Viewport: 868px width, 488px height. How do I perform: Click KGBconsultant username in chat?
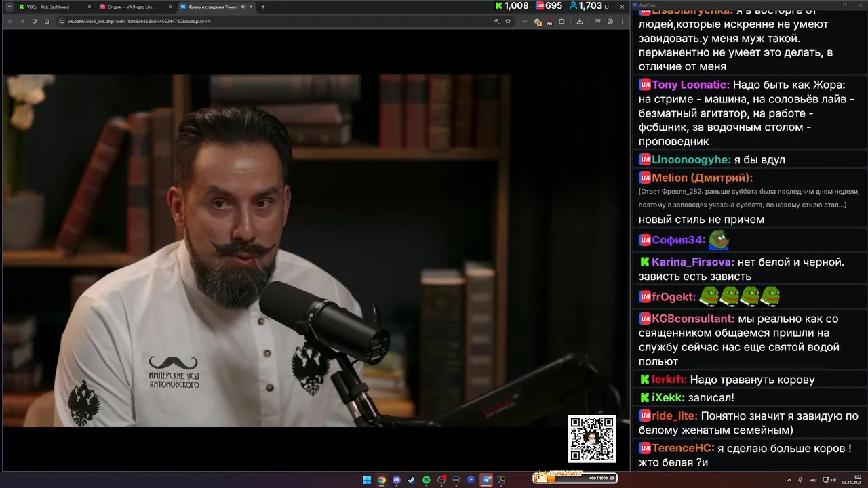[x=693, y=319]
